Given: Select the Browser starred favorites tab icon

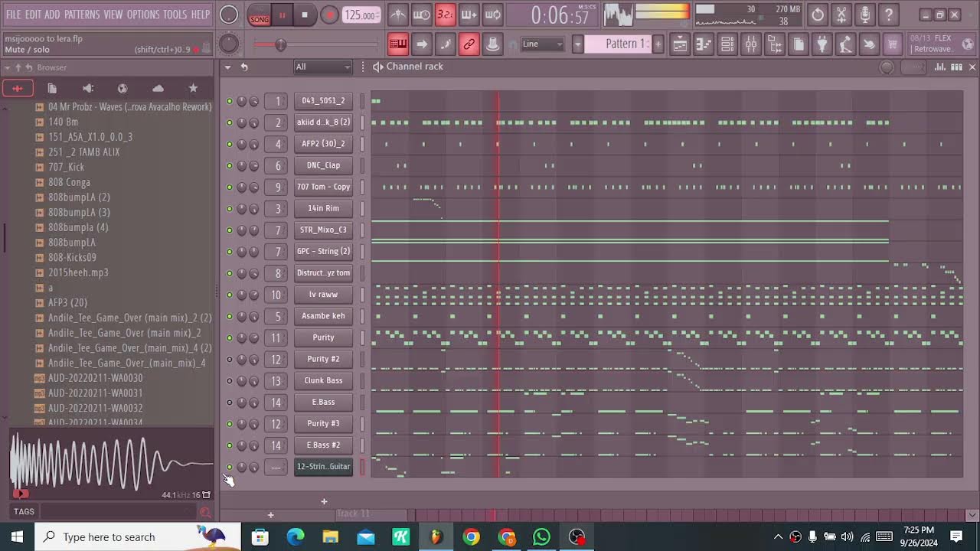Looking at the screenshot, I should coord(193,88).
